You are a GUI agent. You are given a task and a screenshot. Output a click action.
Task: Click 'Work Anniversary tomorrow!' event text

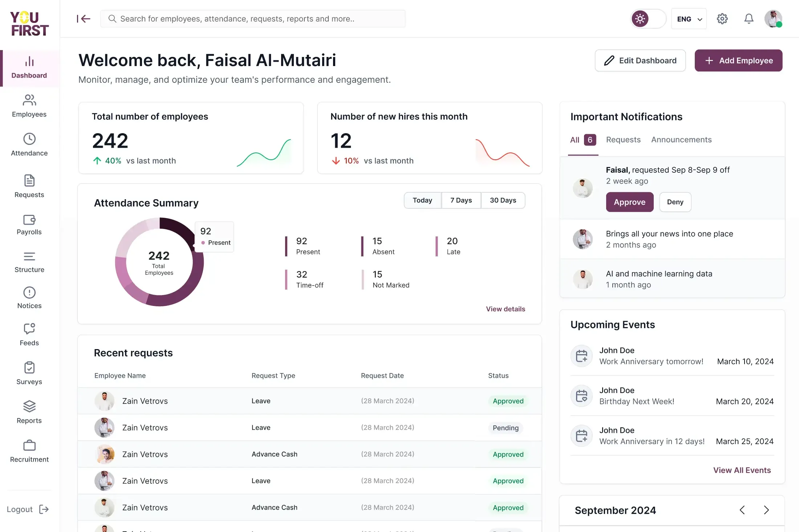click(651, 362)
